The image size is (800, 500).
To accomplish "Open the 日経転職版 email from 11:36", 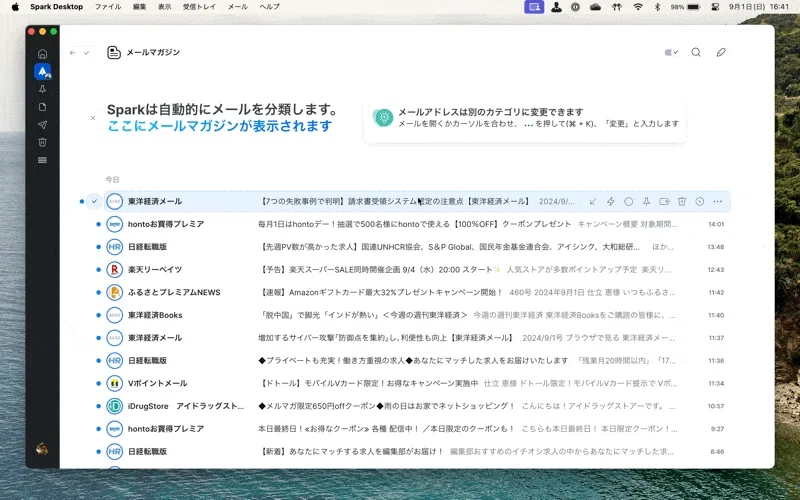I will [417, 361].
